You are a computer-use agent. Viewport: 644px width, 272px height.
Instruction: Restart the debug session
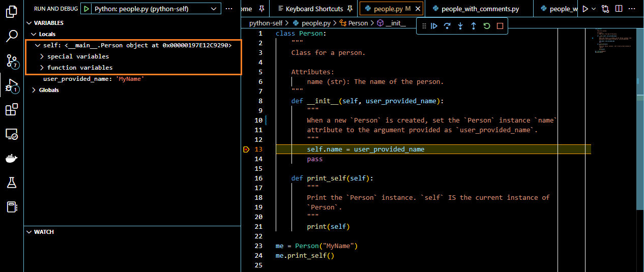487,26
